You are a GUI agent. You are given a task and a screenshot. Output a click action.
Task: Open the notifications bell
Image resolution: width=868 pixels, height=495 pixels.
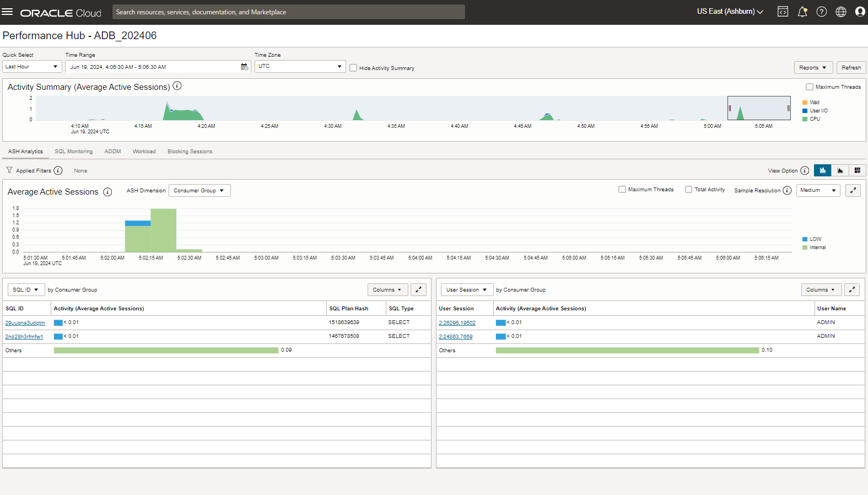tap(802, 12)
